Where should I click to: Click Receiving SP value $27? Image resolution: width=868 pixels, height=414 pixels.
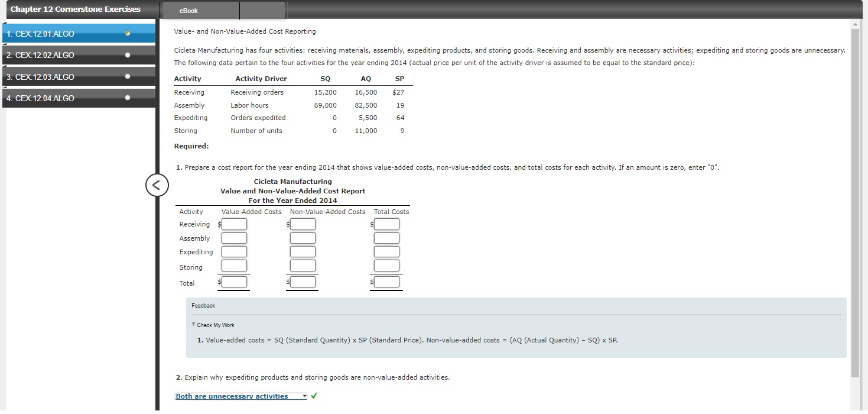398,92
